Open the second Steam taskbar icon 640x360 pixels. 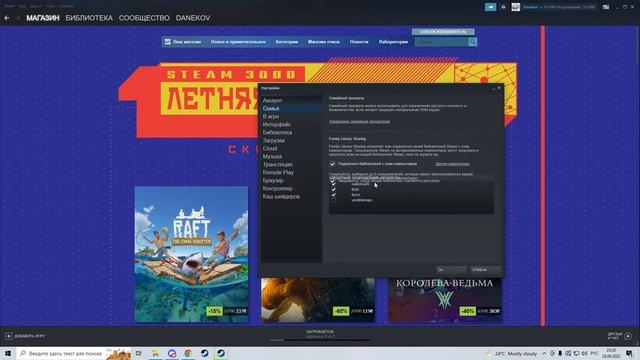(x=221, y=353)
